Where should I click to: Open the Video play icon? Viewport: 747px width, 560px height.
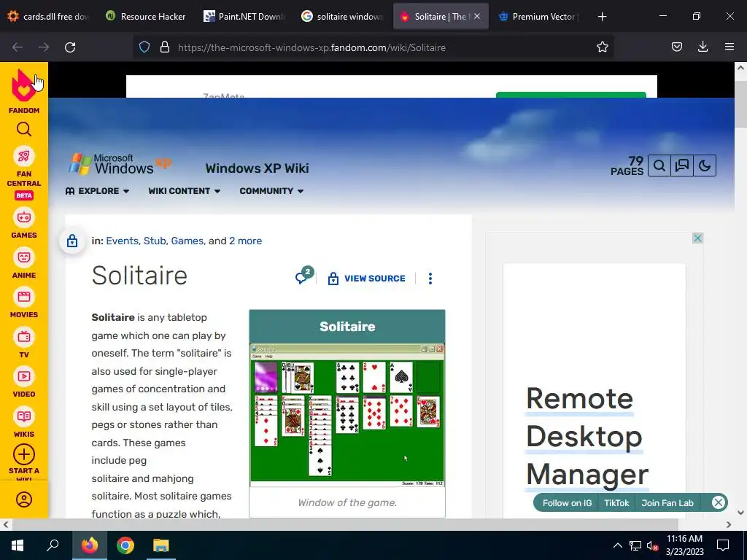24,377
